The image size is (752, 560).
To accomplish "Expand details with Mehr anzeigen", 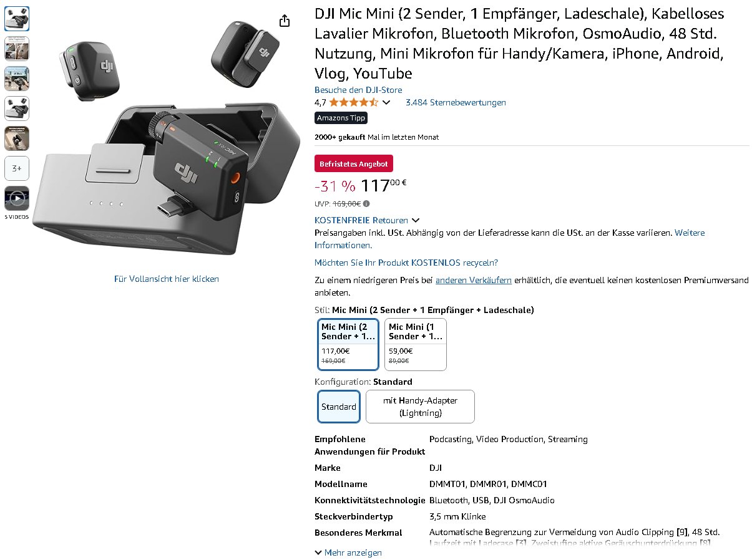I will pyautogui.click(x=348, y=553).
